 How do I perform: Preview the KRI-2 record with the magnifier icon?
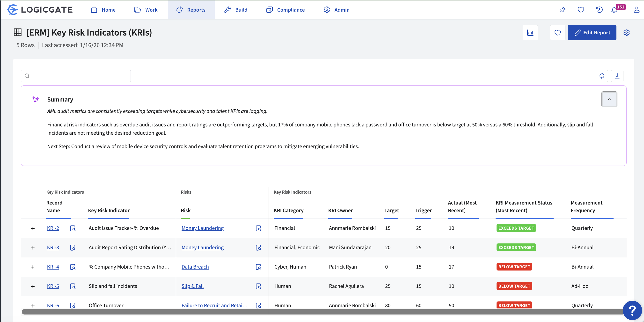point(73,228)
